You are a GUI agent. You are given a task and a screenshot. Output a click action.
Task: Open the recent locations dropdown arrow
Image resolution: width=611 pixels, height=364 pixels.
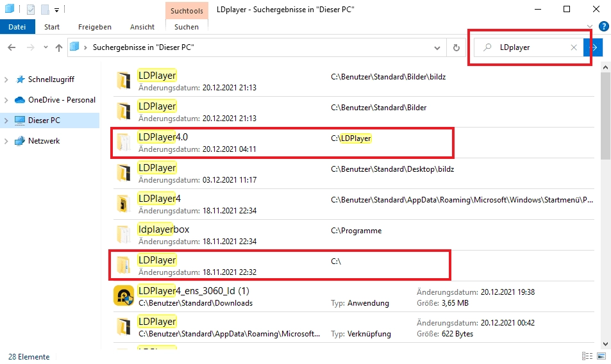(46, 47)
